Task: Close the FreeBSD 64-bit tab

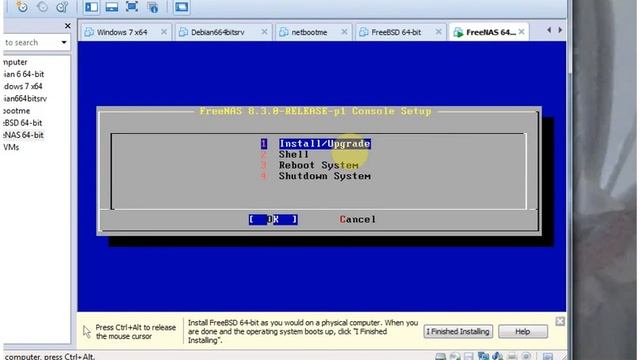Action: point(438,32)
